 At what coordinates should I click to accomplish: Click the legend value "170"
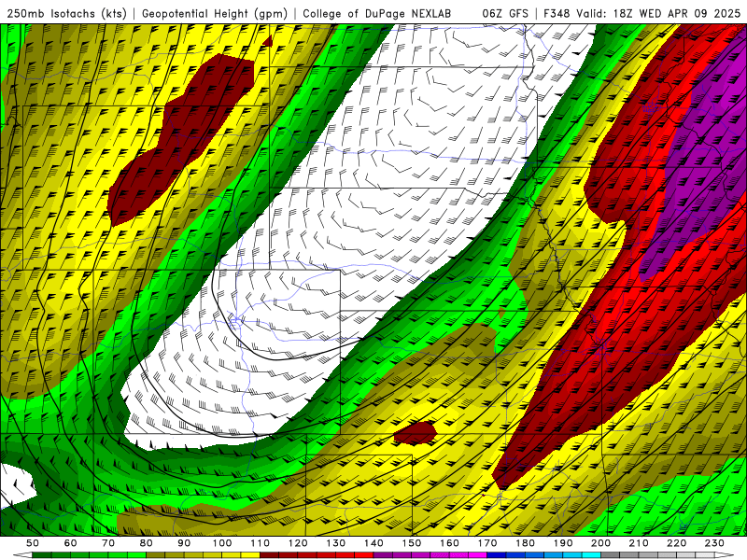pos(486,543)
